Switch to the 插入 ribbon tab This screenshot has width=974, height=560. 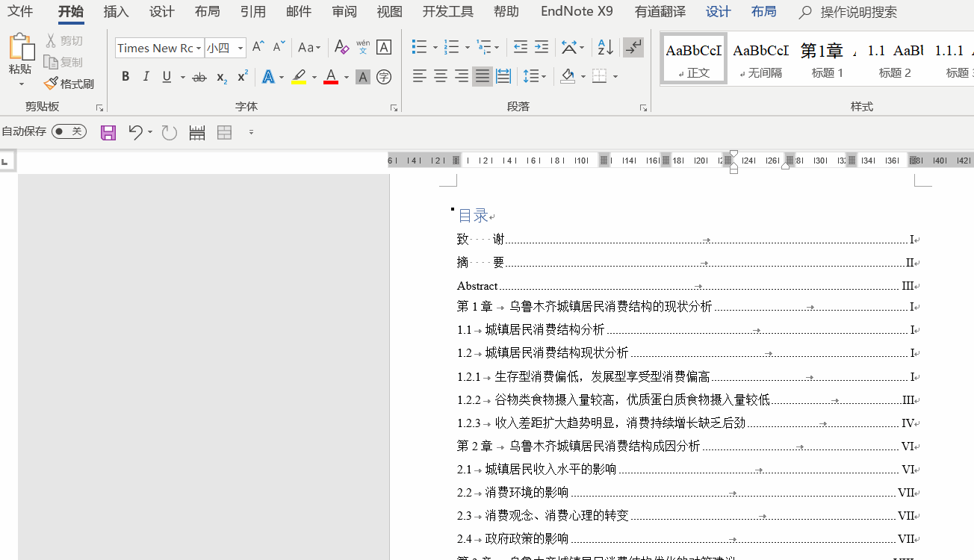click(x=116, y=12)
